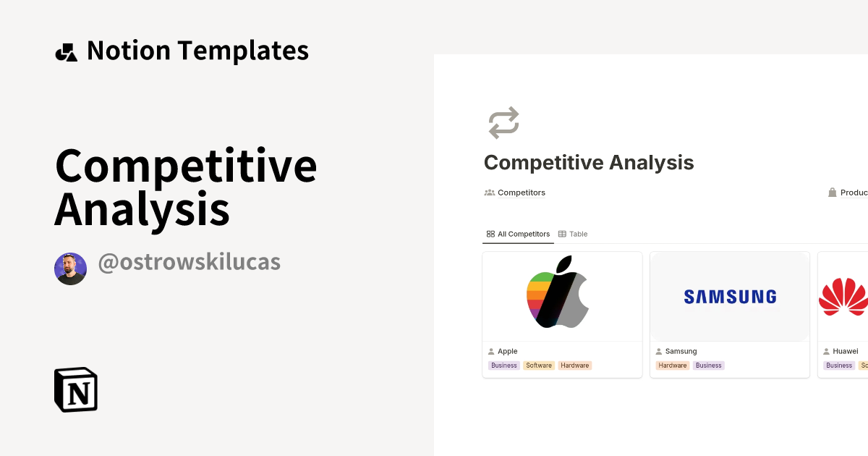Click the gallery grid icon beside All Competitors
868x456 pixels.
(x=490, y=234)
